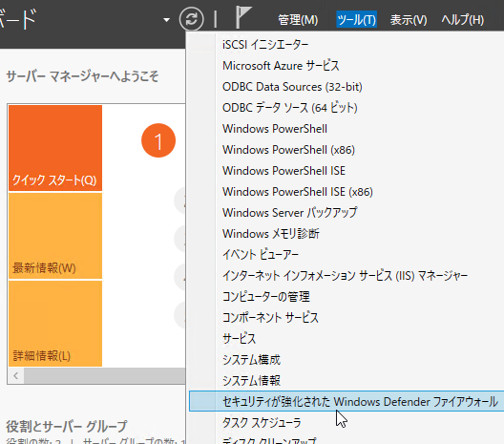
Task: Close the ツール(T) menu
Action: pyautogui.click(x=356, y=20)
